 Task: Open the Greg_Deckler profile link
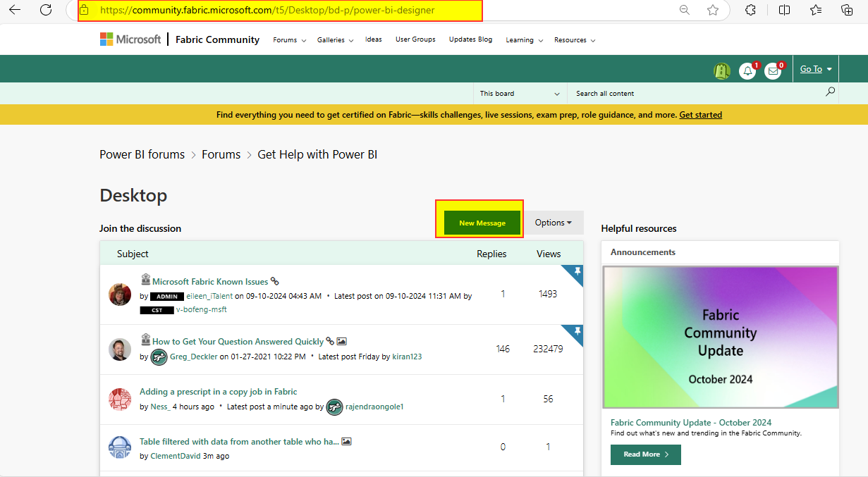194,357
